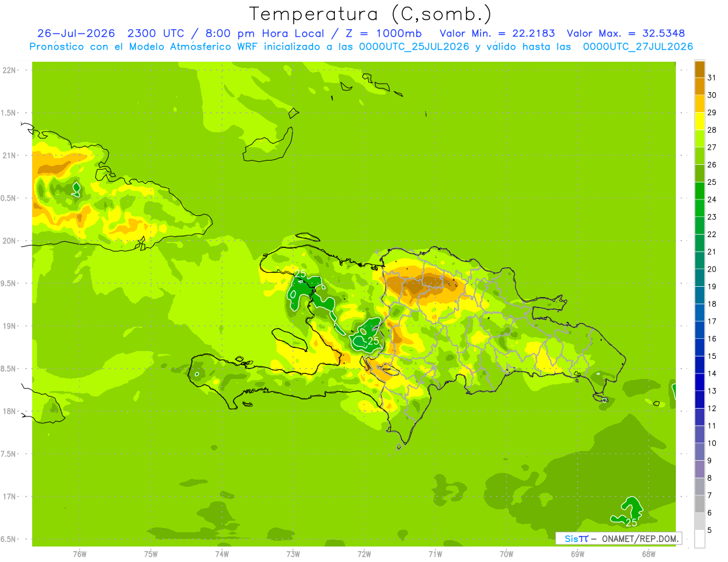This screenshot has width=728, height=562.
Task: Select the "20N" latitude label
Action: pyautogui.click(x=9, y=241)
